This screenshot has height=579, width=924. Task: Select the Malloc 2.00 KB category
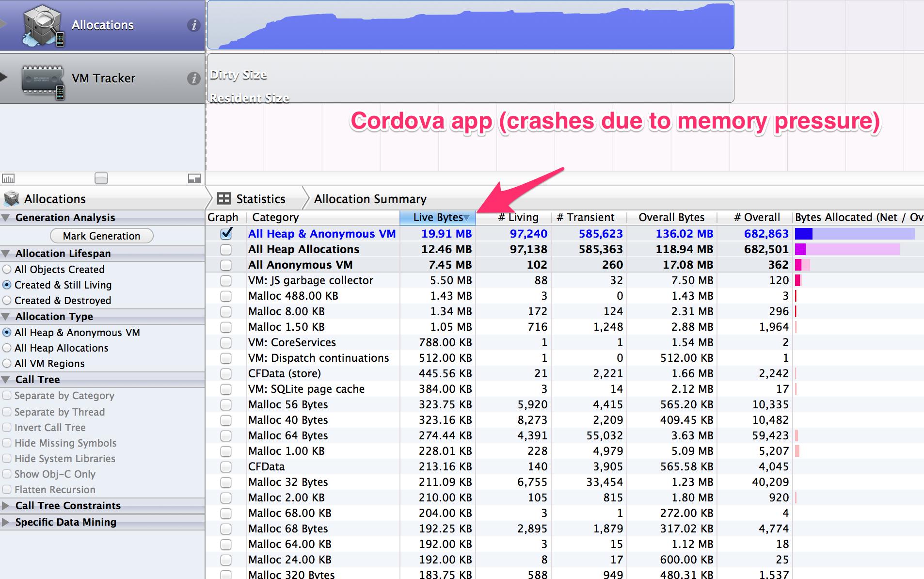[x=287, y=498]
